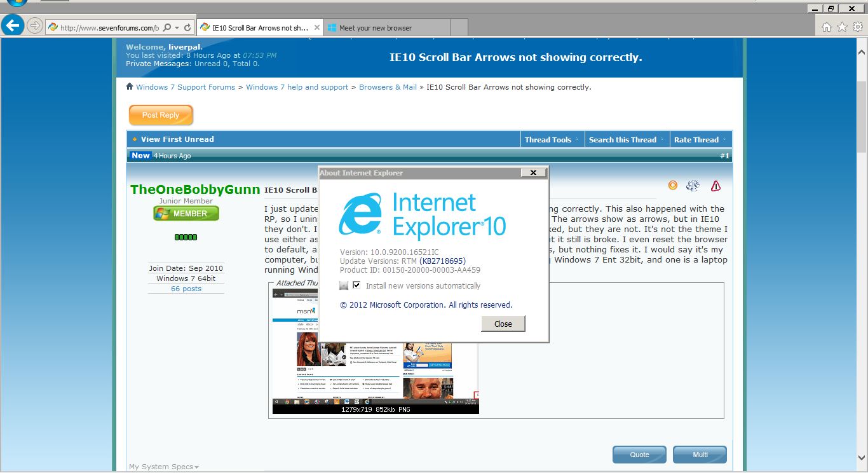Open the address bar autocomplete dropdown arrow
Screen dimensions: 868x473
click(x=177, y=28)
